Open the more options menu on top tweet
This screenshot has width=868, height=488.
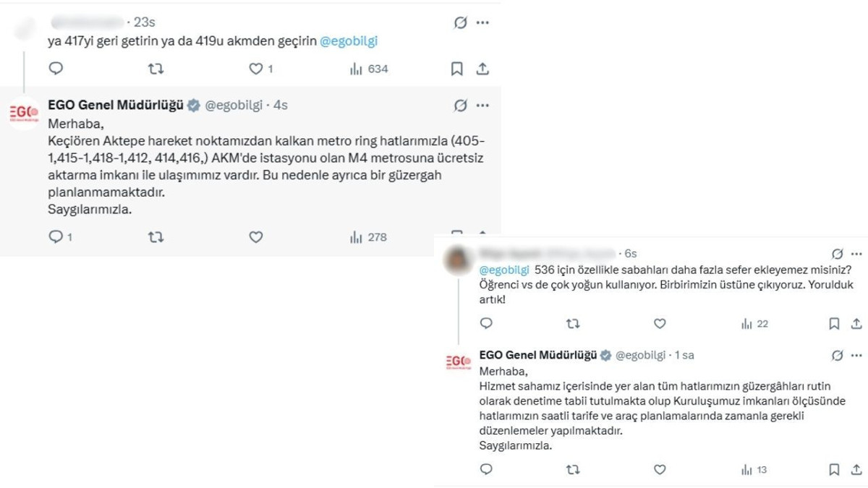tap(483, 22)
